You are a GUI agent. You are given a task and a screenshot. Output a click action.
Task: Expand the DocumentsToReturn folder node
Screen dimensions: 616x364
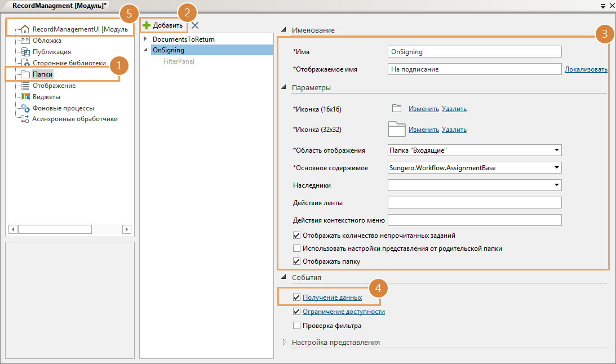[x=145, y=39]
